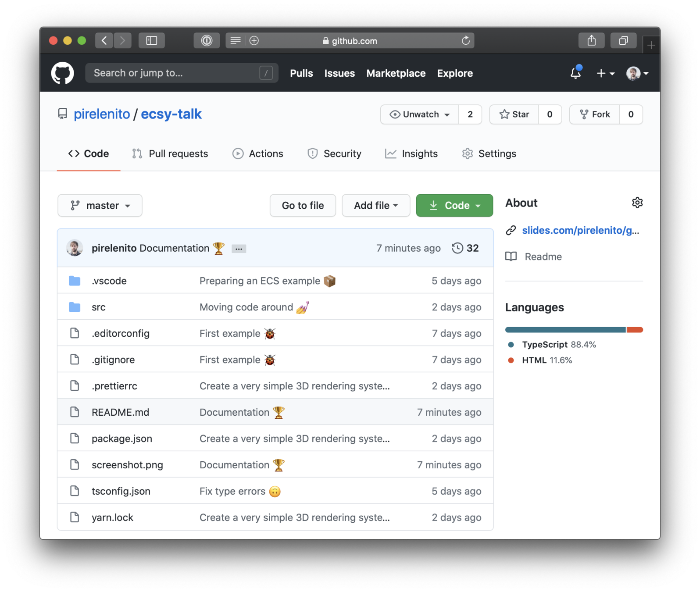Screen dimensions: 700x592
Task: Toggle the Safari sidebar
Action: (152, 41)
